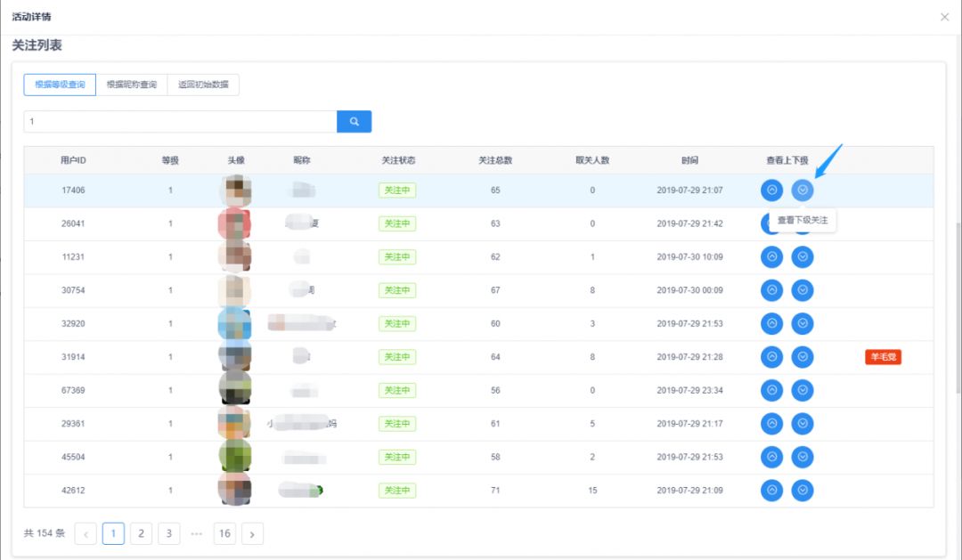View lower-level follows for user 32920
The image size is (962, 560).
tap(803, 324)
